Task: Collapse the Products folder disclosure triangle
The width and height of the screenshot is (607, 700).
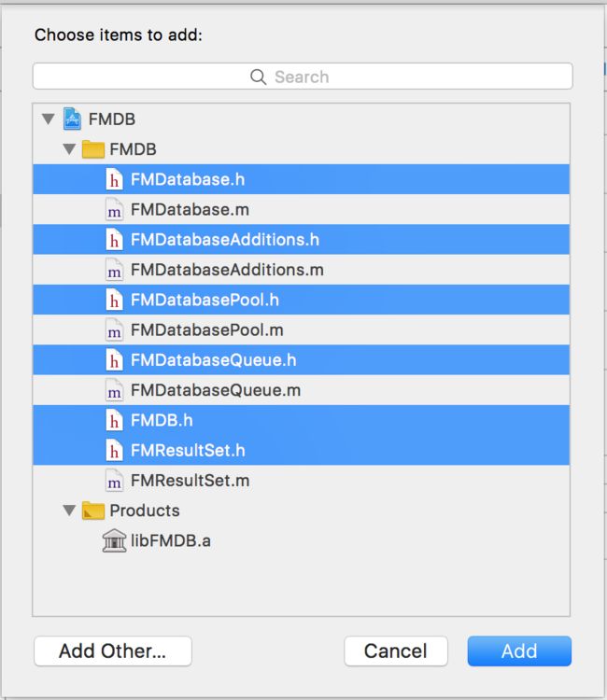Action: click(x=69, y=510)
